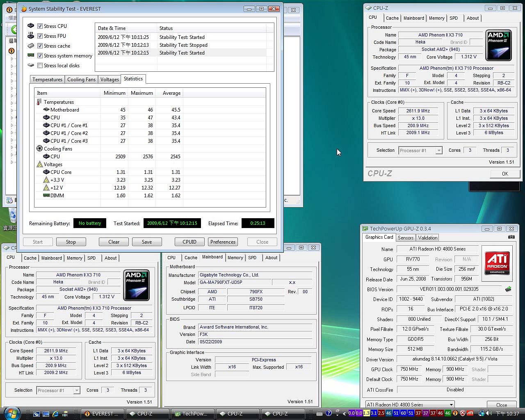Viewport: 525px width, 420px height.
Task: Click the thermometer icon beside Temperatures
Action: pyautogui.click(x=39, y=102)
